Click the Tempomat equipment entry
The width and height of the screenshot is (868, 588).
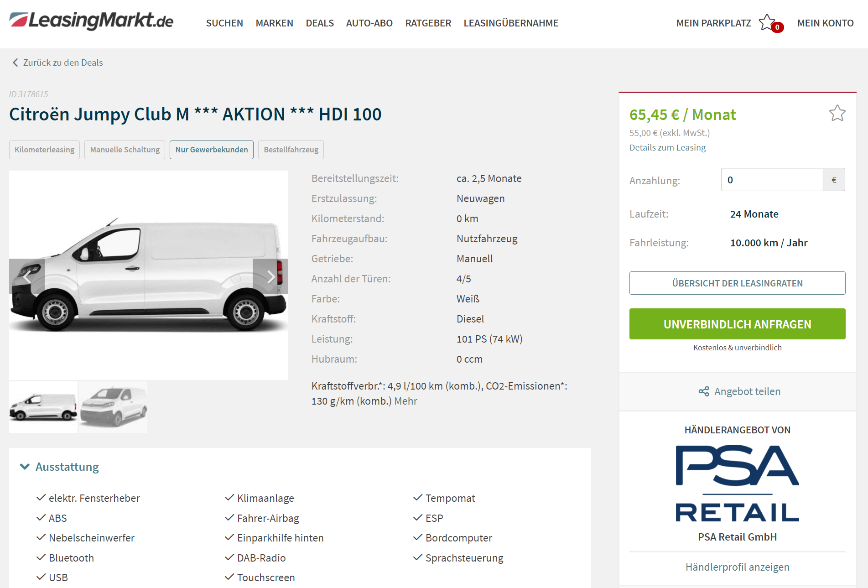[450, 498]
